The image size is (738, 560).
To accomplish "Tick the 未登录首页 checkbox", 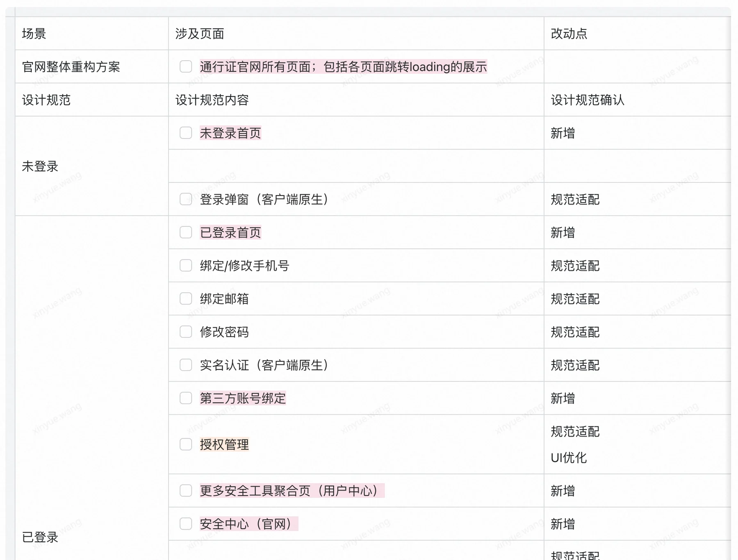I will coord(186,133).
